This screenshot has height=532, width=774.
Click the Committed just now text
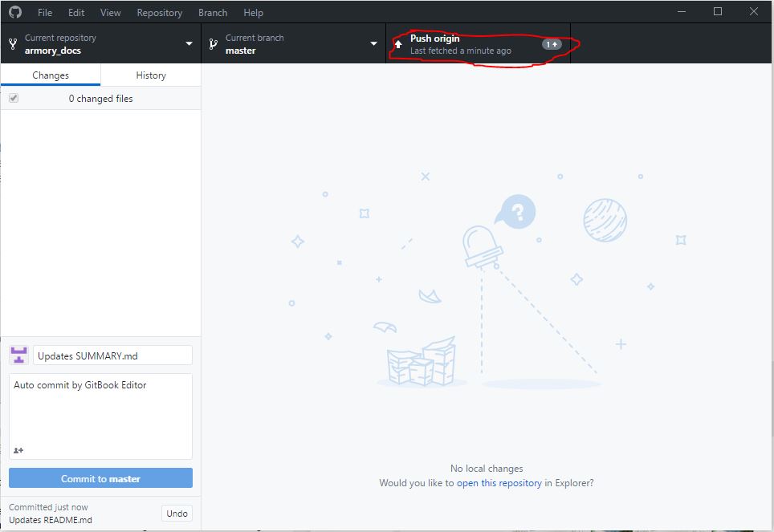pos(48,507)
